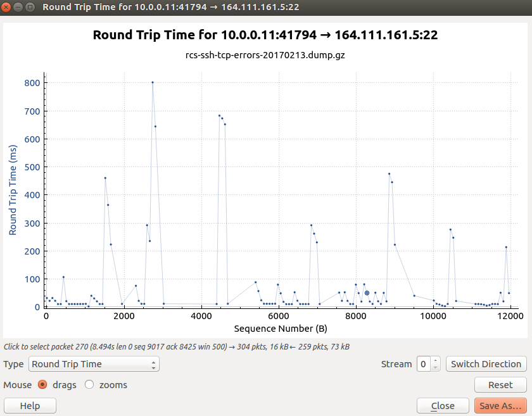Click the circled highlighted data point
Screen dimensions: 532x416
point(367,293)
